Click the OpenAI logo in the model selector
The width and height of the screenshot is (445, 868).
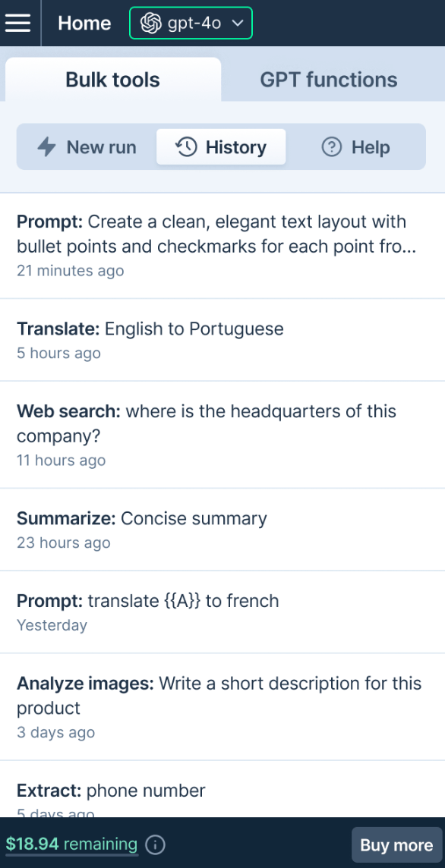[149, 23]
